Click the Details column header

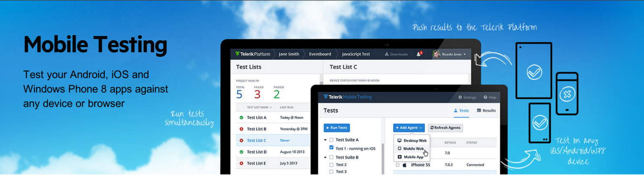(x=450, y=143)
